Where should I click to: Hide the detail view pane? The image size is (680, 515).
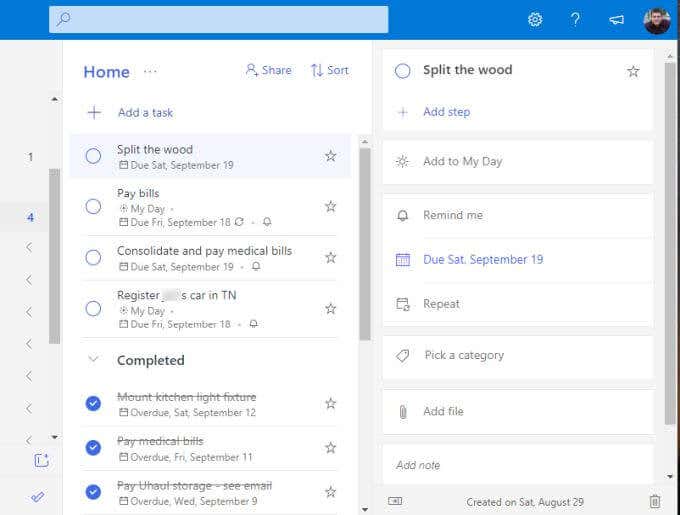tap(395, 501)
